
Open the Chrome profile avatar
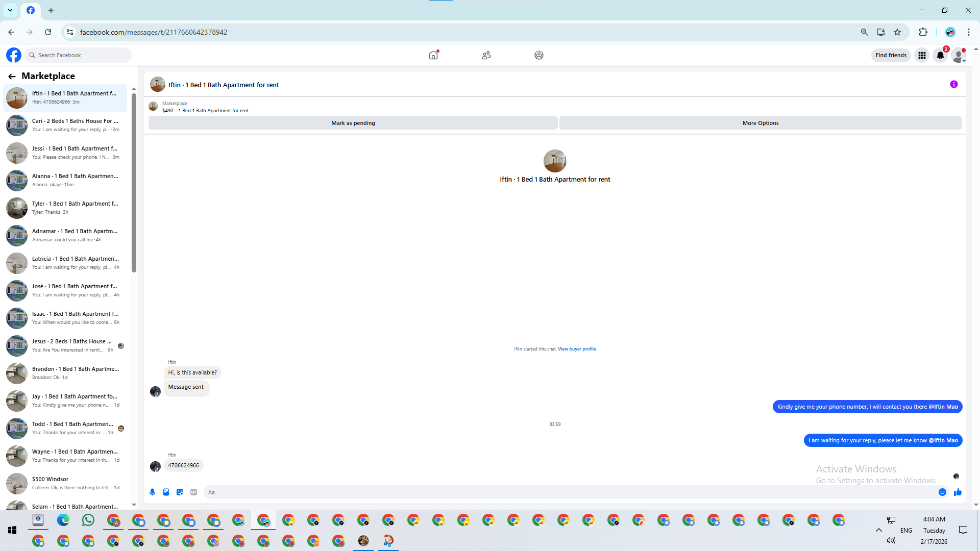950,32
